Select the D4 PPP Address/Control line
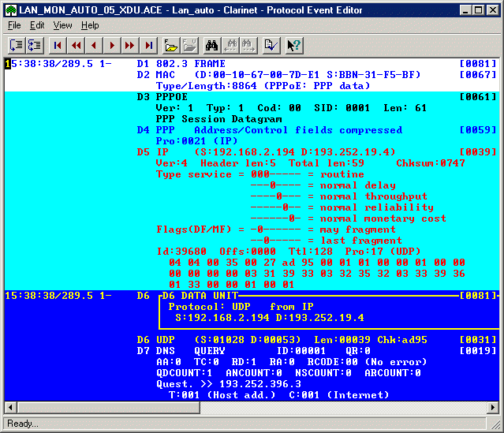This screenshot has height=433, width=504. point(270,130)
